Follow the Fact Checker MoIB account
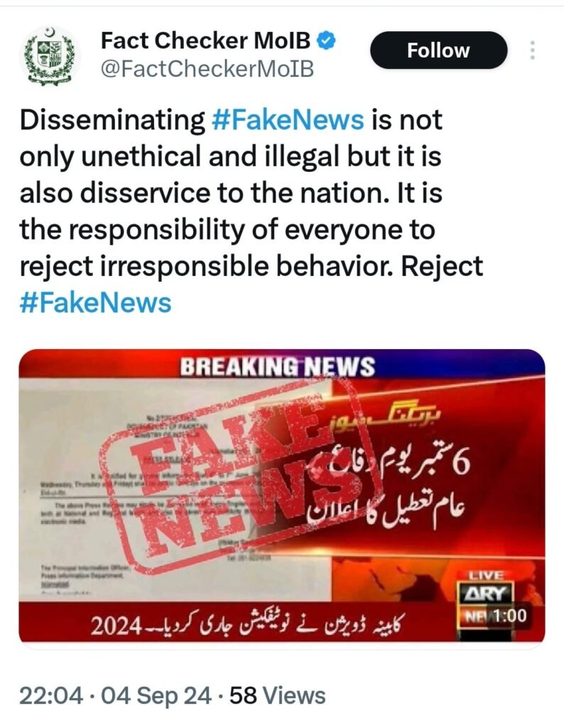Image resolution: width=564 pixels, height=728 pixels. 438,50
